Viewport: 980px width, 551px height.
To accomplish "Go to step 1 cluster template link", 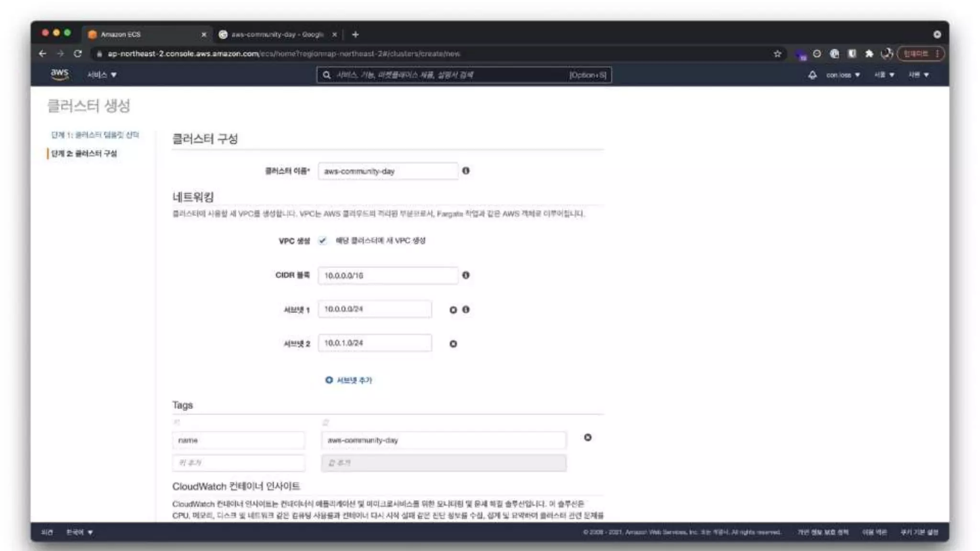I will pyautogui.click(x=95, y=135).
